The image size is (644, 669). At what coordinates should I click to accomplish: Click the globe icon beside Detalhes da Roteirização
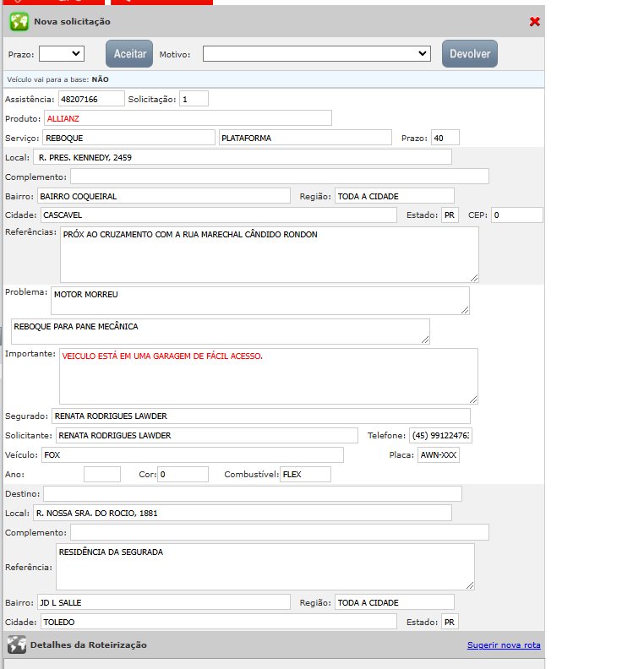[17, 645]
